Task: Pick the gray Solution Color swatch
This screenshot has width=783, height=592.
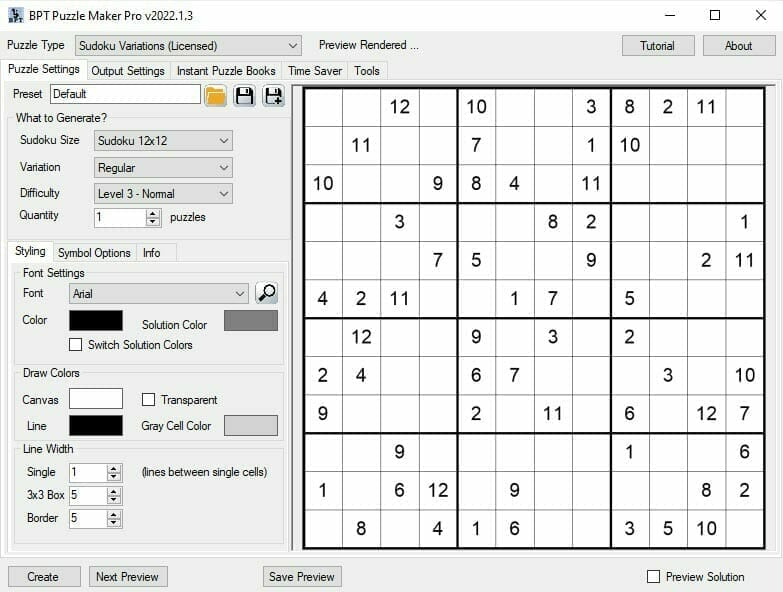Action: click(x=251, y=320)
